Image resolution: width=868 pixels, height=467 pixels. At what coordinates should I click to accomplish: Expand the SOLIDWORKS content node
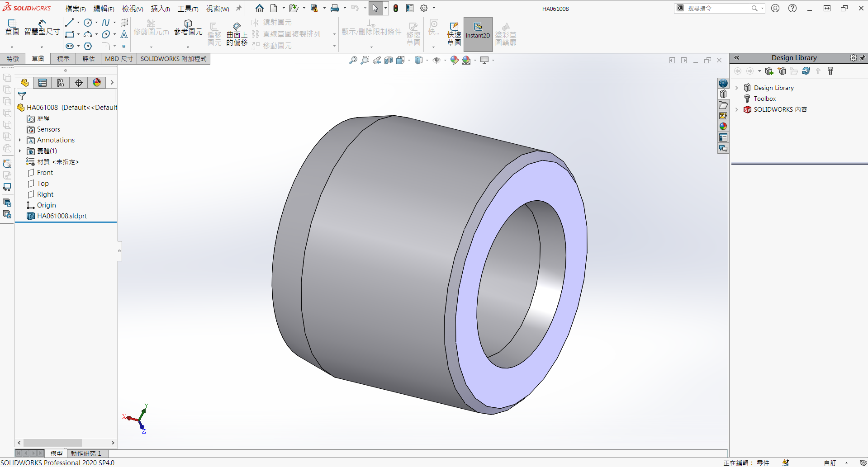coord(737,109)
